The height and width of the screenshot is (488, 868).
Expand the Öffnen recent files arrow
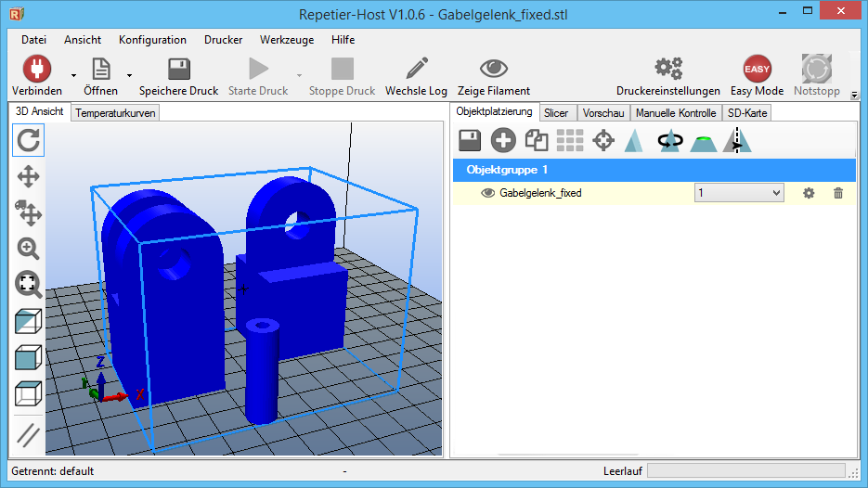click(x=129, y=75)
